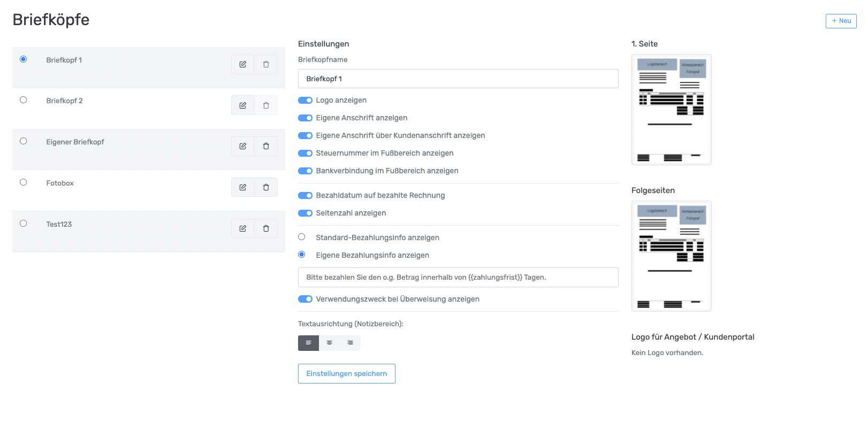
Task: Set note text alignment to center
Action: pos(329,343)
